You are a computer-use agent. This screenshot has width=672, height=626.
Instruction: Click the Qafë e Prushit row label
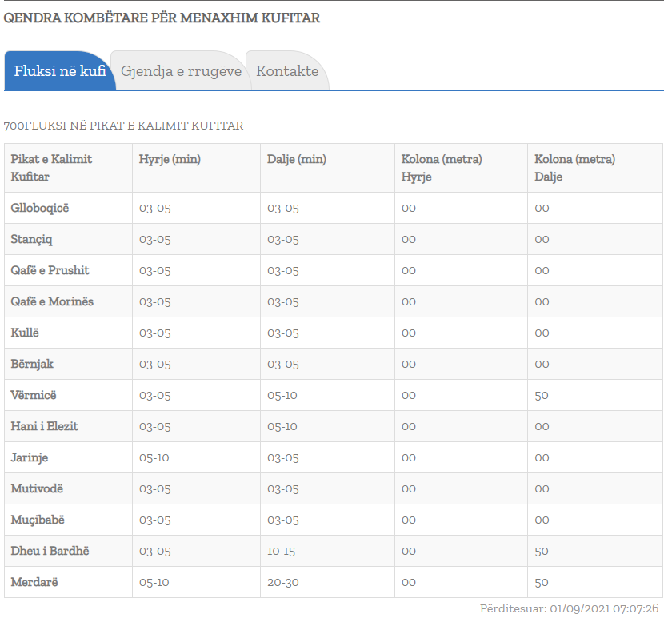[50, 270]
